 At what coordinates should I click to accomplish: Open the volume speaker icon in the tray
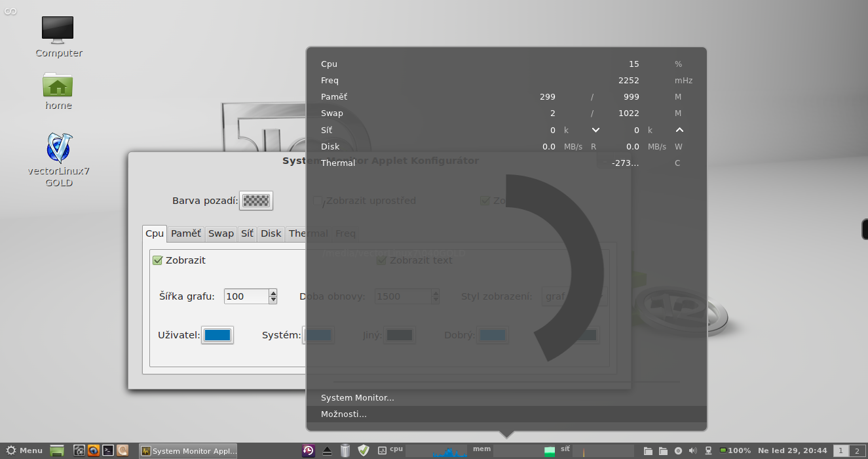(x=693, y=450)
